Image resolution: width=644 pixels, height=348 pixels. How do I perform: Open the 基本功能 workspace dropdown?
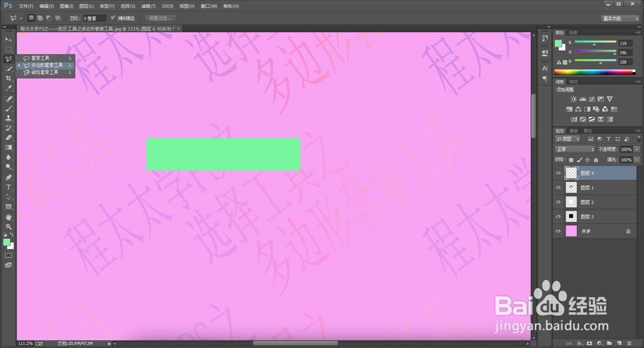pyautogui.click(x=620, y=19)
